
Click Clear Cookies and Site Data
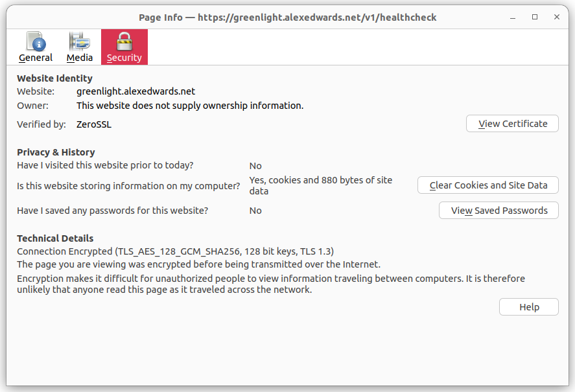point(488,185)
